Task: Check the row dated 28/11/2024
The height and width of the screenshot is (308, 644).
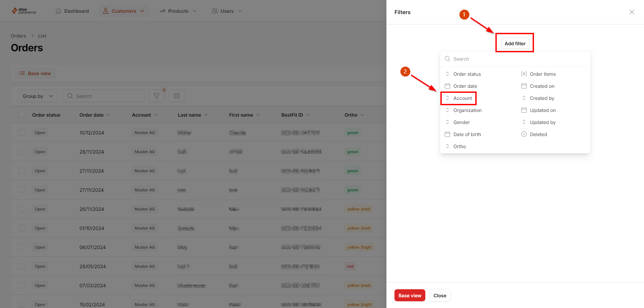Action: pyautogui.click(x=21, y=151)
